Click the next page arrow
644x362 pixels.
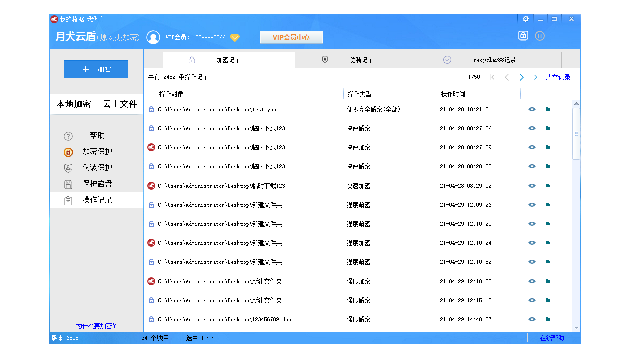point(521,77)
